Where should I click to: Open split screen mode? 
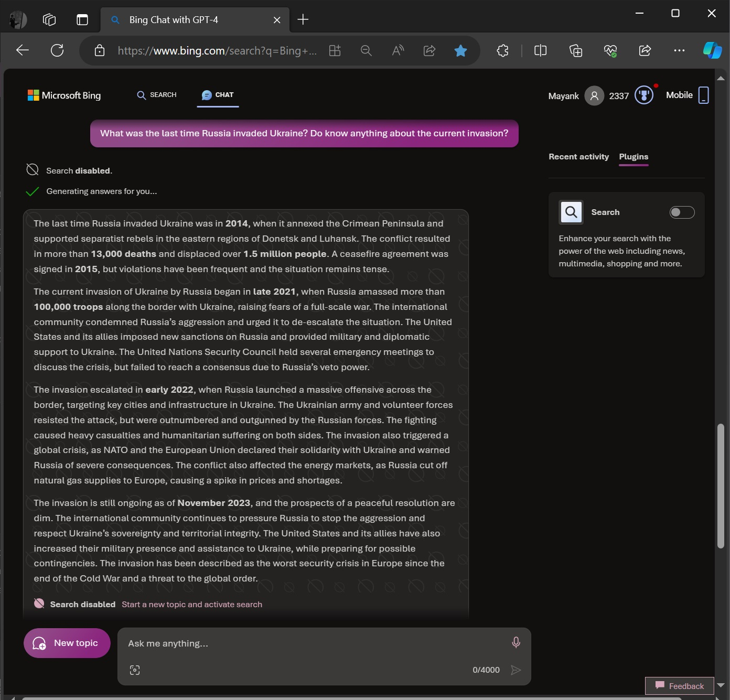(x=540, y=50)
